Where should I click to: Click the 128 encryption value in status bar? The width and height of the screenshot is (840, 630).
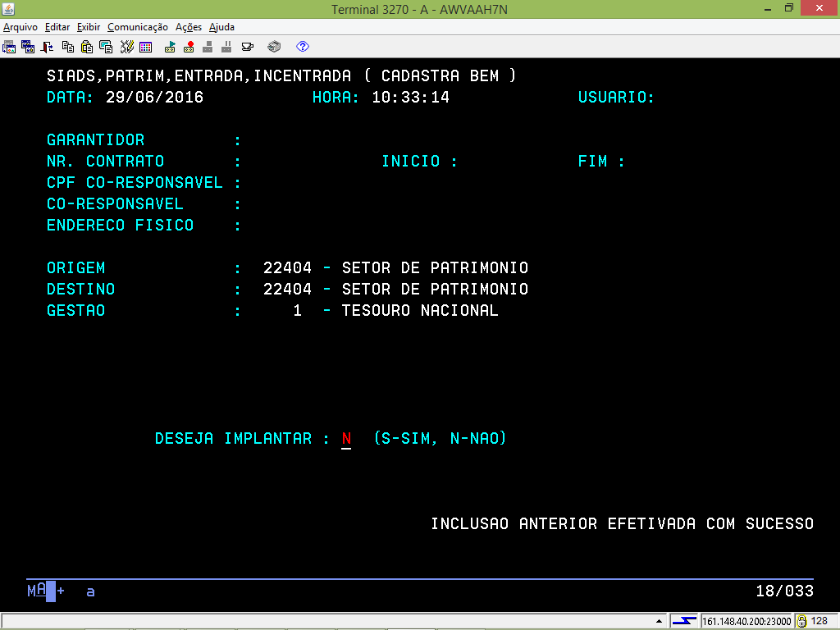(819, 621)
